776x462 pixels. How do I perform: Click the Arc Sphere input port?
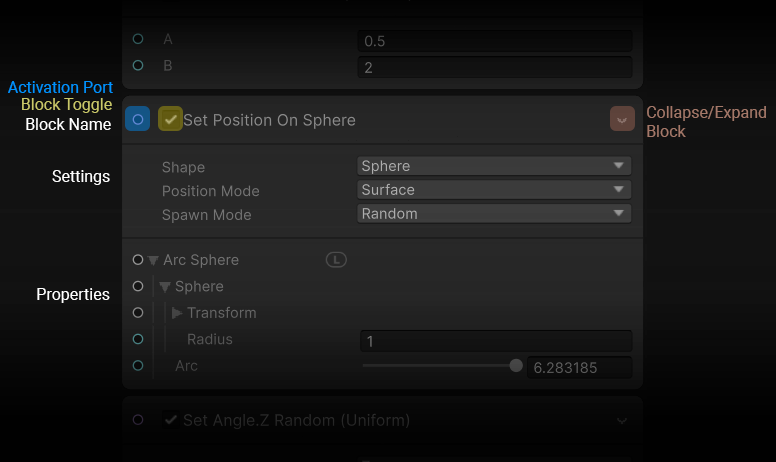(x=138, y=260)
